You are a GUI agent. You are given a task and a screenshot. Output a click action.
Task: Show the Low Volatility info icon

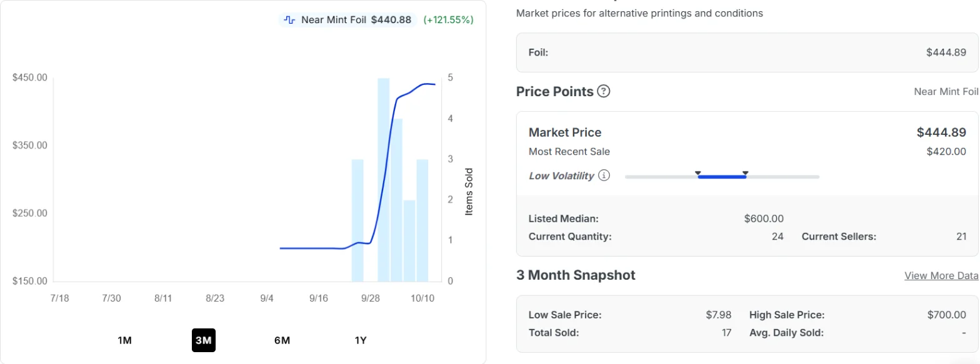pos(604,175)
